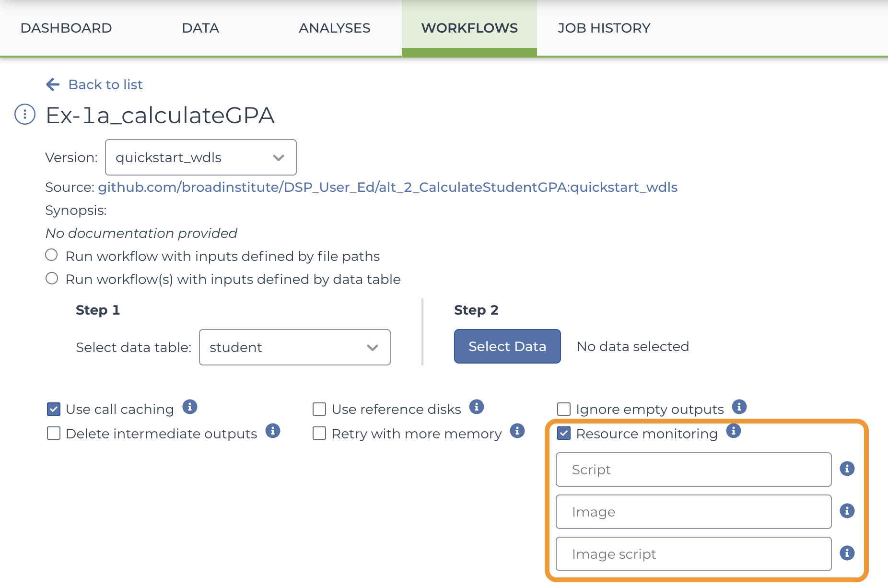Disable Resource monitoring checkbox
This screenshot has height=588, width=888.
[x=564, y=433]
